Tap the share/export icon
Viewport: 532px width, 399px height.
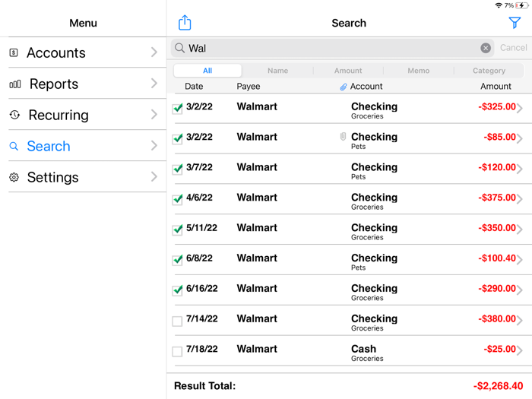pos(185,22)
